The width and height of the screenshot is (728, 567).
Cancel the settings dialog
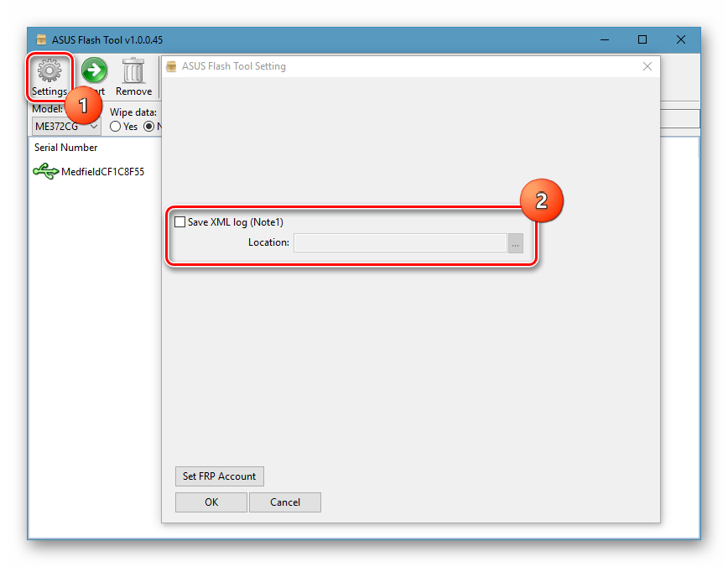[x=285, y=502]
